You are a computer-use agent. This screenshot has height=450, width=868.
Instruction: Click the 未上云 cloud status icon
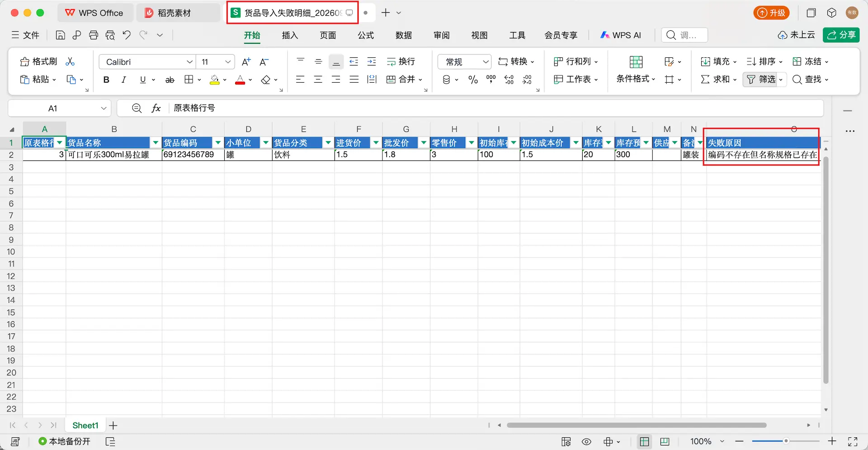(x=796, y=35)
